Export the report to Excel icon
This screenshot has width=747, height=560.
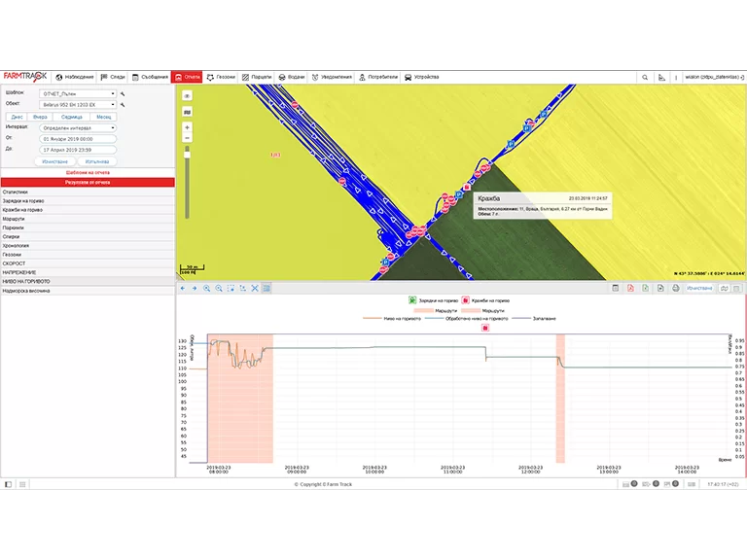pyautogui.click(x=645, y=288)
